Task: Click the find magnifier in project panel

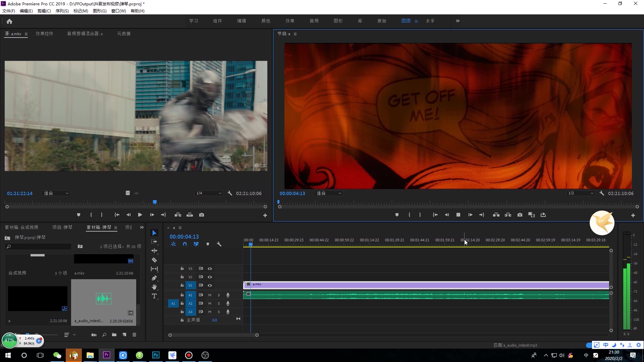Action: 104,335
